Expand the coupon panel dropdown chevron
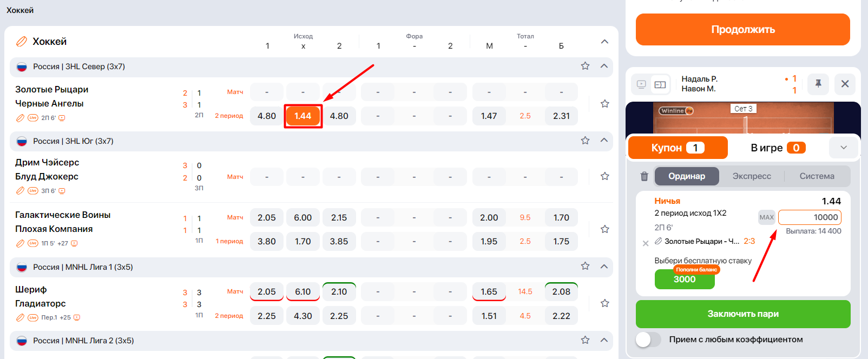Image resolution: width=868 pixels, height=359 pixels. [x=843, y=148]
